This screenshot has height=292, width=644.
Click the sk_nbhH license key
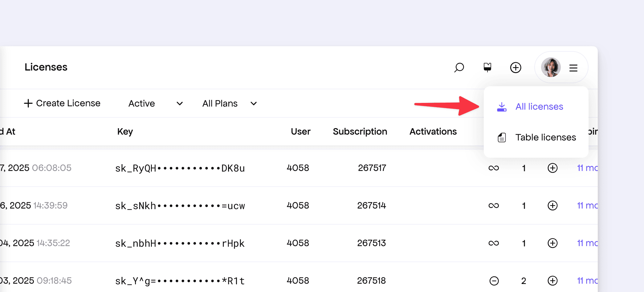[x=180, y=243]
